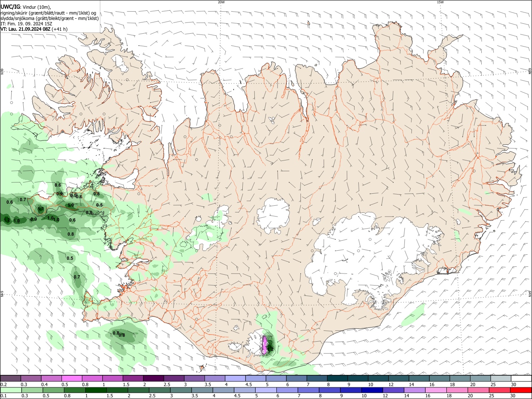The image size is (532, 399).
Task: Click the '(+41 h)' forecast offset text
Action: [60, 29]
